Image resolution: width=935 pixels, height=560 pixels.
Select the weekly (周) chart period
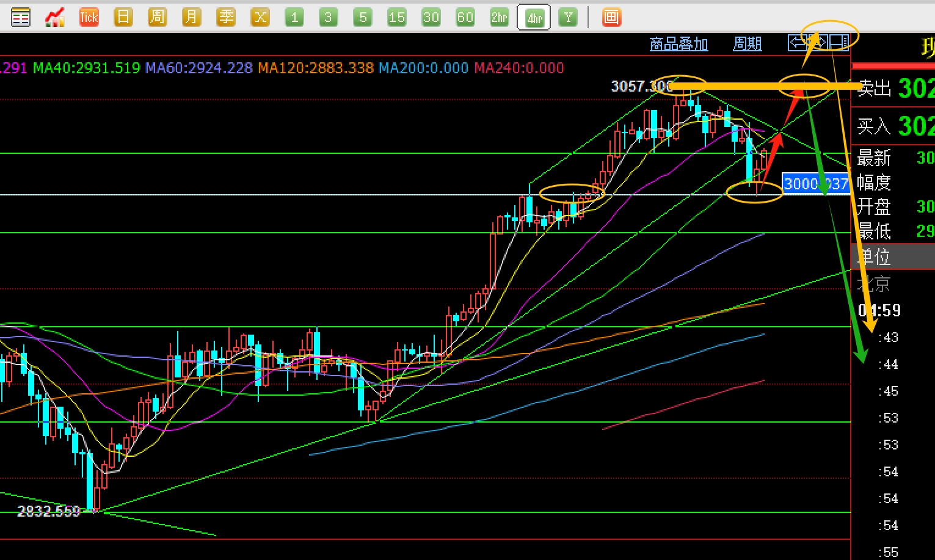click(x=158, y=17)
